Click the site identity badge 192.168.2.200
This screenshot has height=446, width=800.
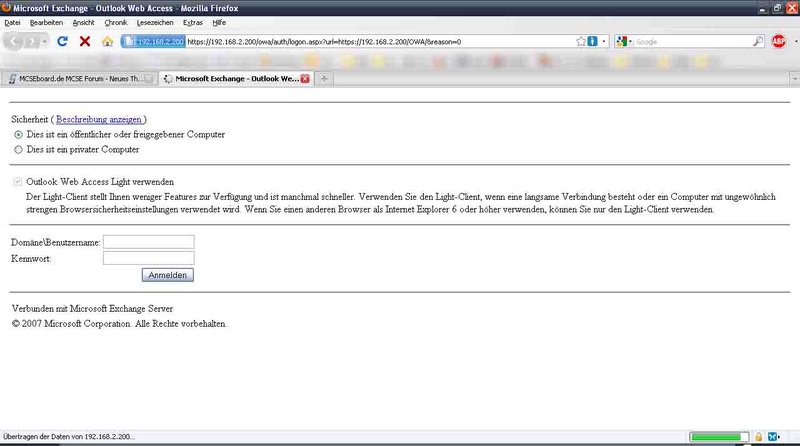tap(154, 41)
